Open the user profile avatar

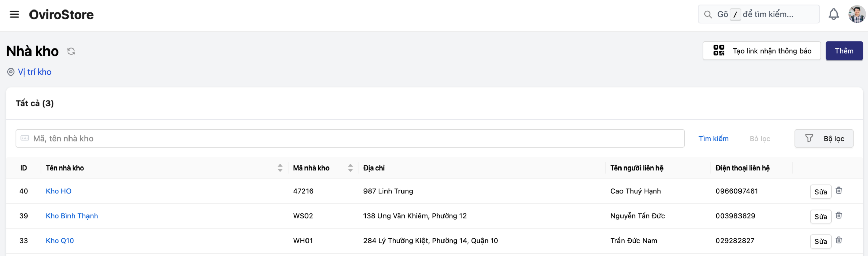point(856,14)
